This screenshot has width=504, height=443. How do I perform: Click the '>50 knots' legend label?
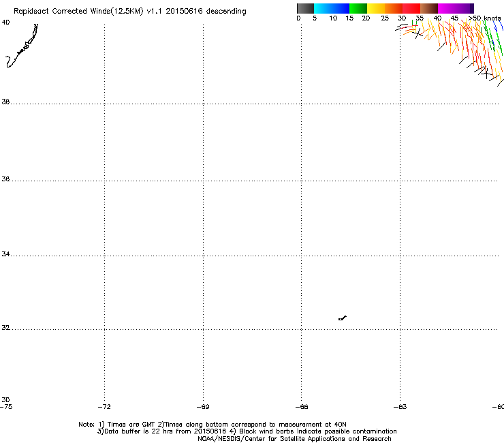[484, 18]
